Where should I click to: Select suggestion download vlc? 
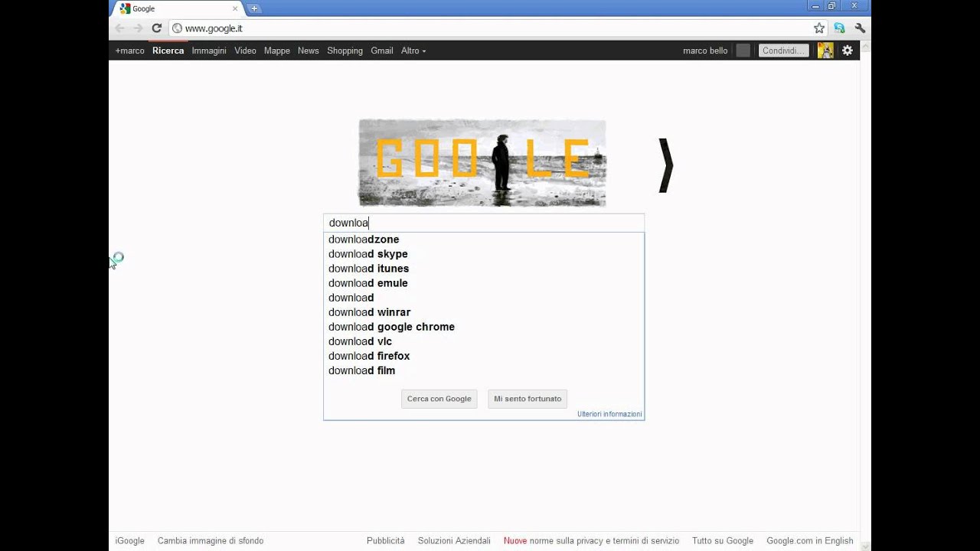point(484,341)
